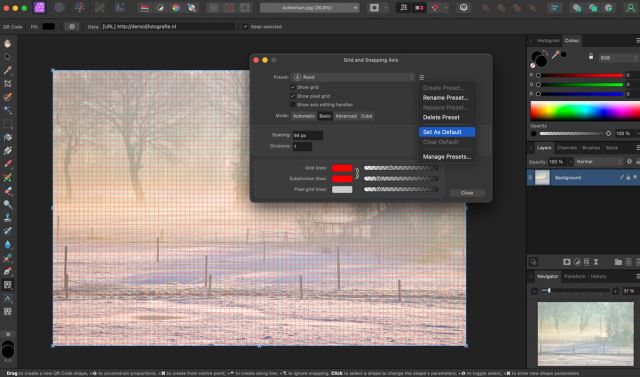Screen dimensions: 640x377
Task: Select the Move tool arrow
Action: tap(7, 57)
